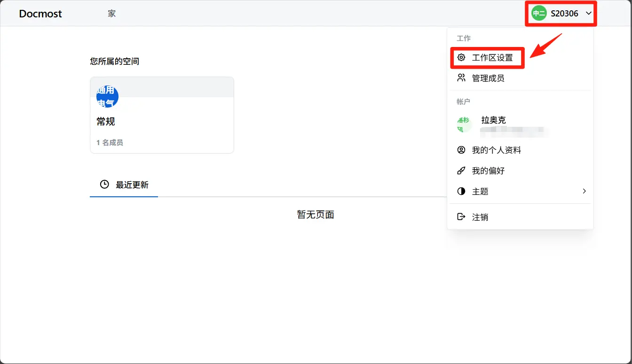The image size is (632, 364).
Task: Open the 常规 space card
Action: tap(162, 122)
